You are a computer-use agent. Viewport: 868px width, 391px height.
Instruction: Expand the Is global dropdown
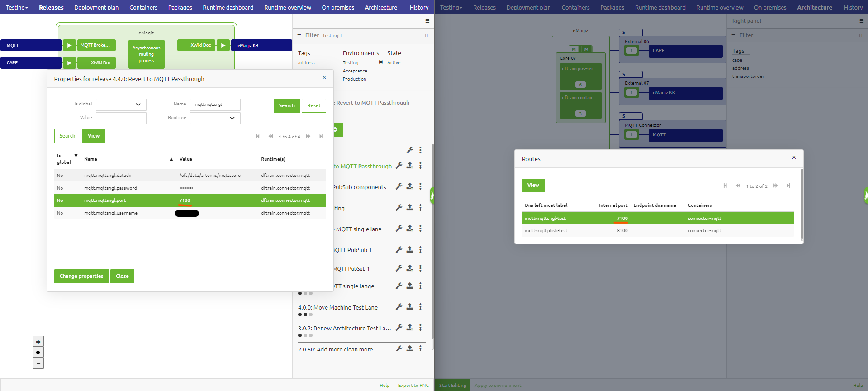click(121, 105)
